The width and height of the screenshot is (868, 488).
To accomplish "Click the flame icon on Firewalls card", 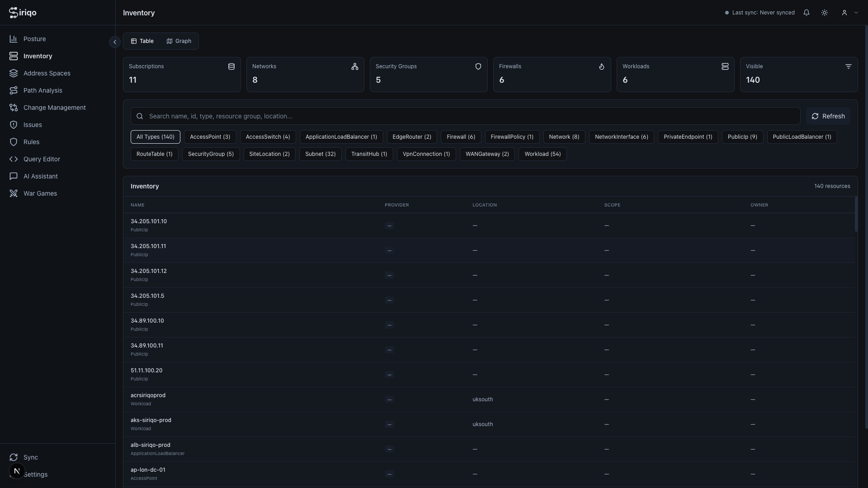I will click(x=601, y=66).
